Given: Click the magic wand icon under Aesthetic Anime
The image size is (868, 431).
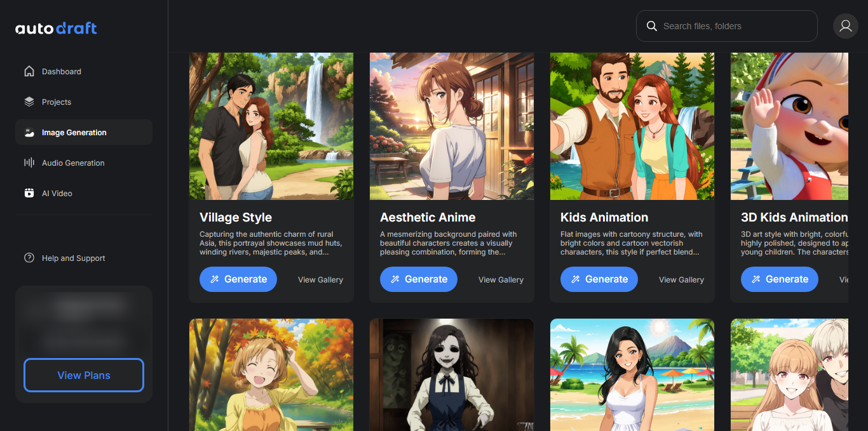Looking at the screenshot, I should click(395, 279).
